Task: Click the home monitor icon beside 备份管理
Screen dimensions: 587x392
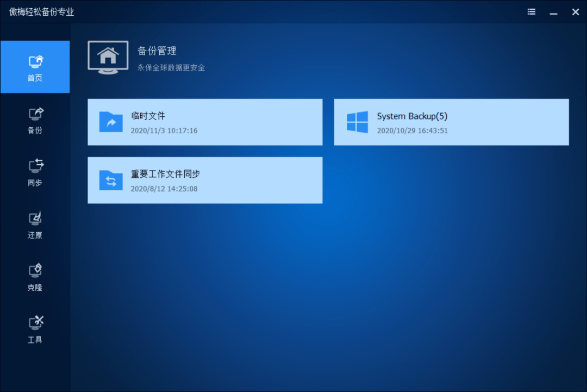Action: point(108,58)
